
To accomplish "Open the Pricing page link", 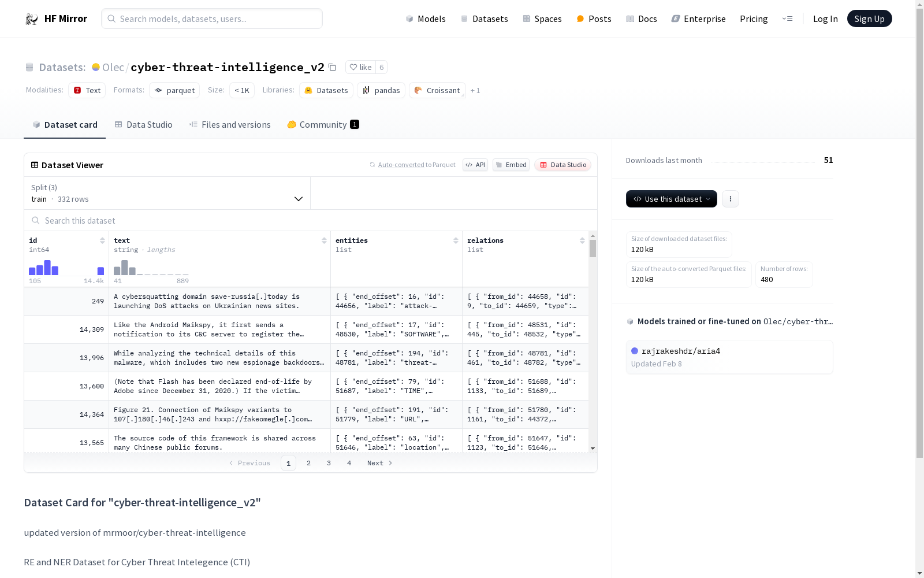I will point(754,18).
